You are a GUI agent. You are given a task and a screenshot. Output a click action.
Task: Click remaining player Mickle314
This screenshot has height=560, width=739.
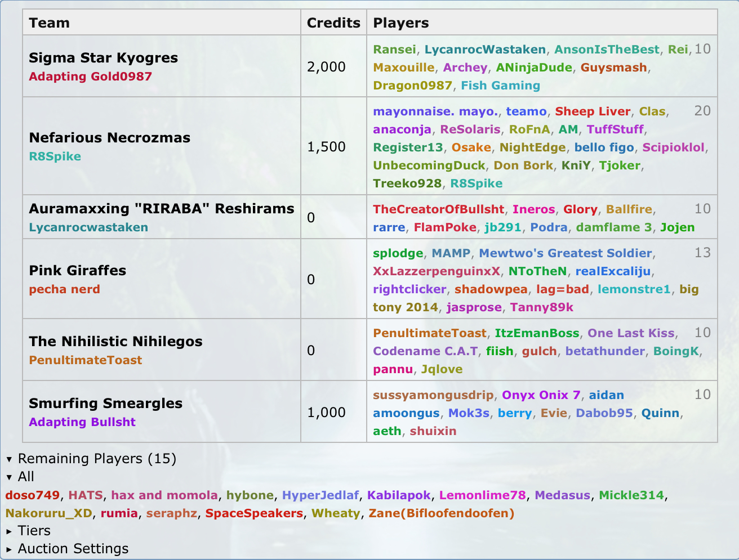pyautogui.click(x=631, y=495)
